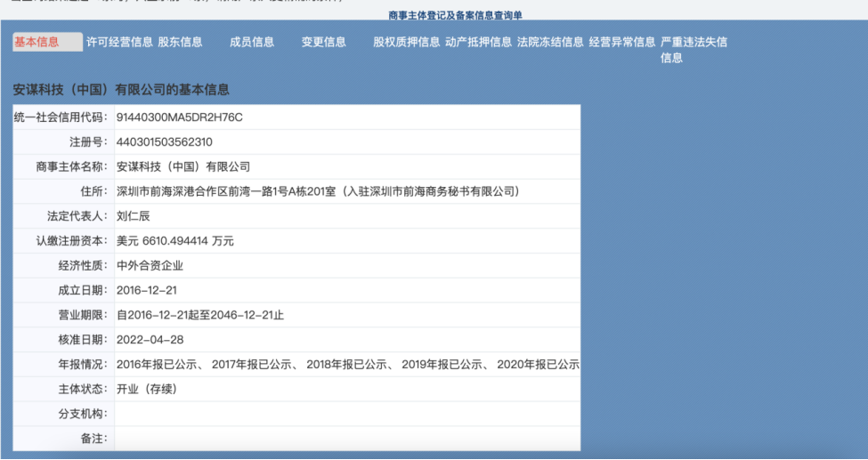This screenshot has height=460, width=868.
Task: Click the 法定代表人 label
Action: coord(77,216)
